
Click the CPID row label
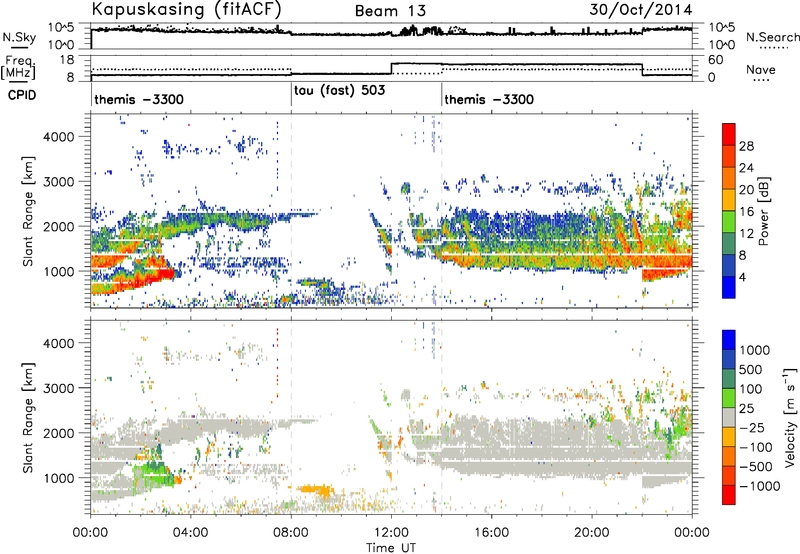pyautogui.click(x=22, y=95)
